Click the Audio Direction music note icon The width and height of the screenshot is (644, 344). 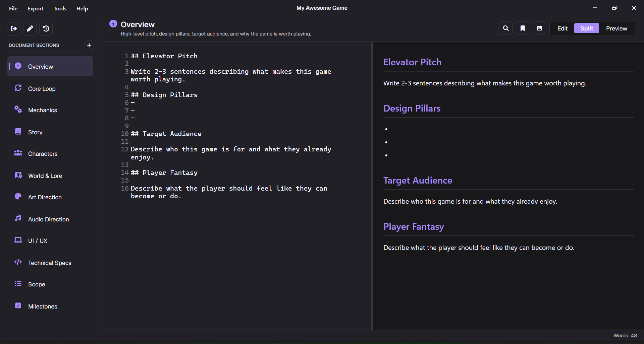coord(18,219)
